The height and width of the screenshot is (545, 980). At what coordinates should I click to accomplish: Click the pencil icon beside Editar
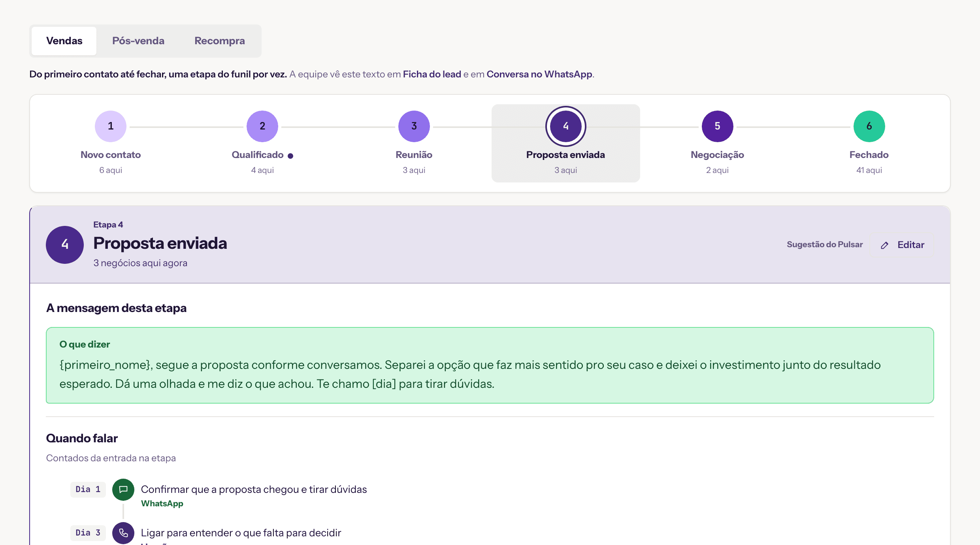tap(885, 245)
